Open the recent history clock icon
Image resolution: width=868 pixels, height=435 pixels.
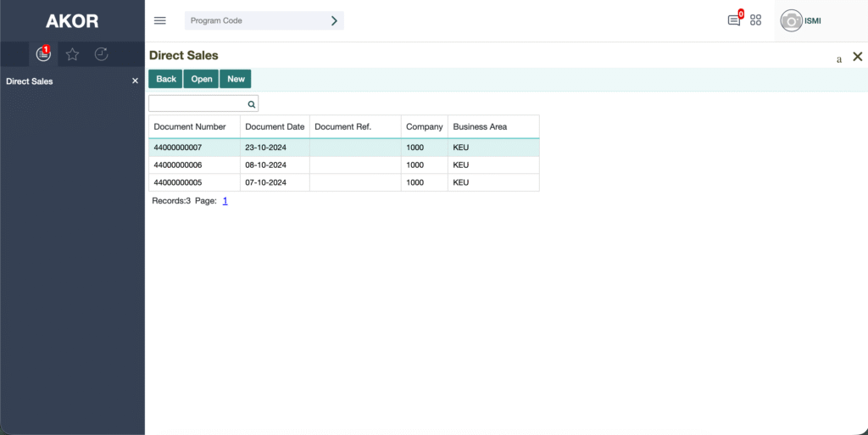101,54
